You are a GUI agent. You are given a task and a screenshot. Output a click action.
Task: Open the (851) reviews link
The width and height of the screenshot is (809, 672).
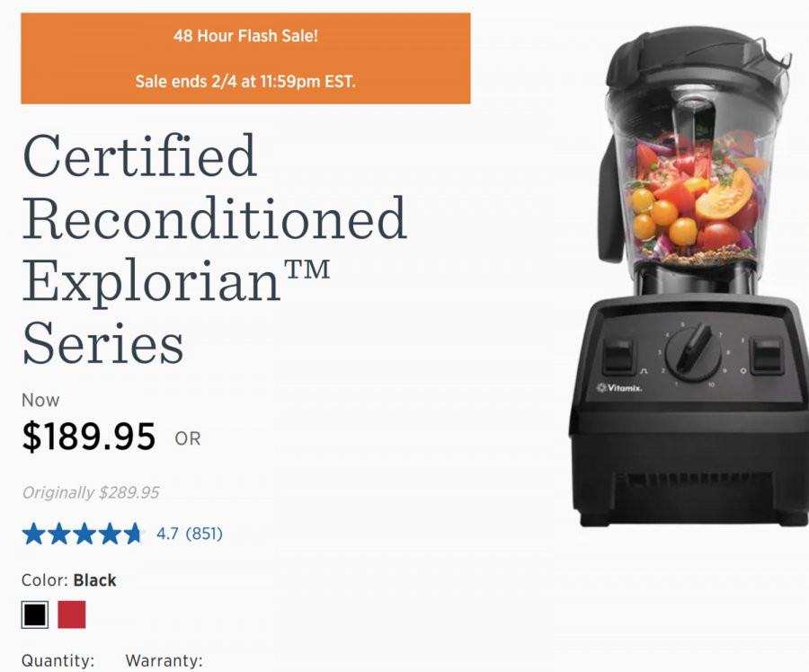click(x=204, y=534)
